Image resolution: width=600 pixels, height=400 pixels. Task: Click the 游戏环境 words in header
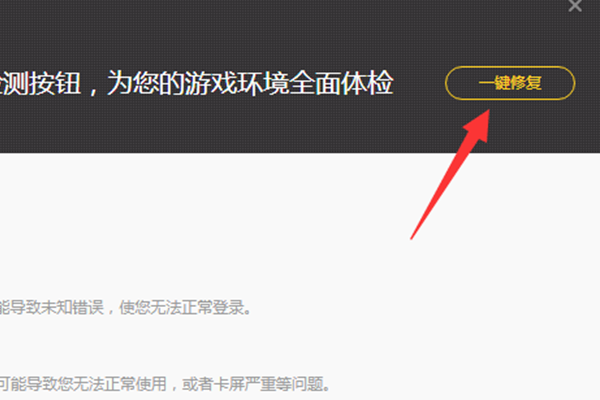(x=237, y=83)
